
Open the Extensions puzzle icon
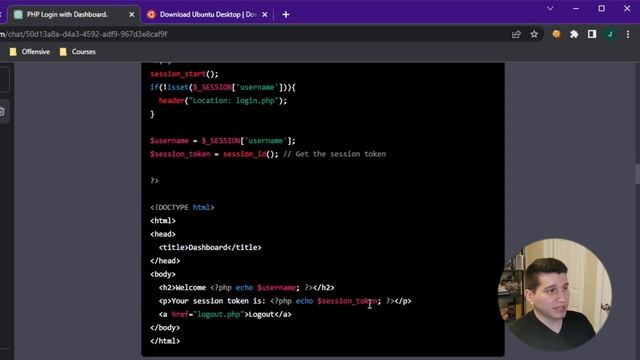[x=574, y=34]
